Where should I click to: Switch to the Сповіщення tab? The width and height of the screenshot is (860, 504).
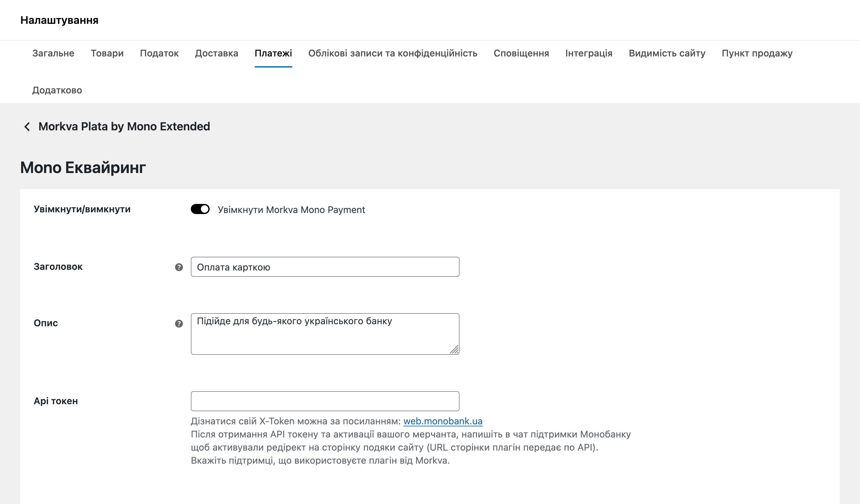pyautogui.click(x=521, y=53)
